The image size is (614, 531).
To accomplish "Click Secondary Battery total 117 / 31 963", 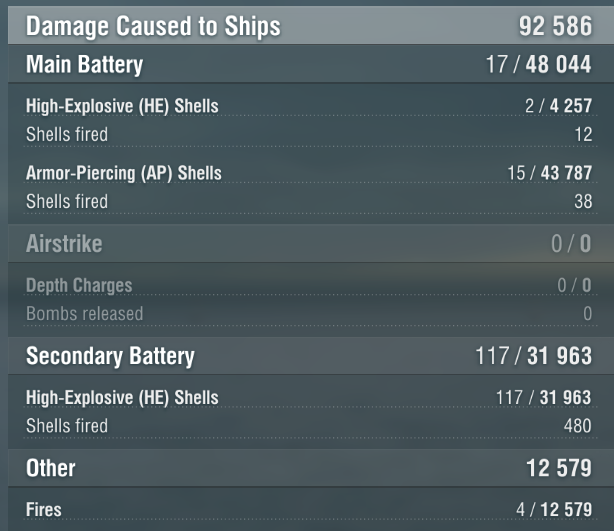I will coord(533,356).
